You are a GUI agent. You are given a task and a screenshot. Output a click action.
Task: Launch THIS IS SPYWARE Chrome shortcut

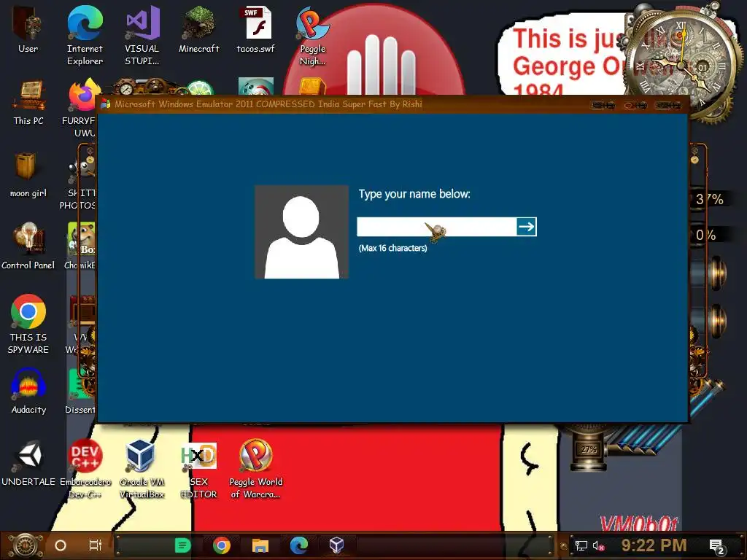(28, 324)
